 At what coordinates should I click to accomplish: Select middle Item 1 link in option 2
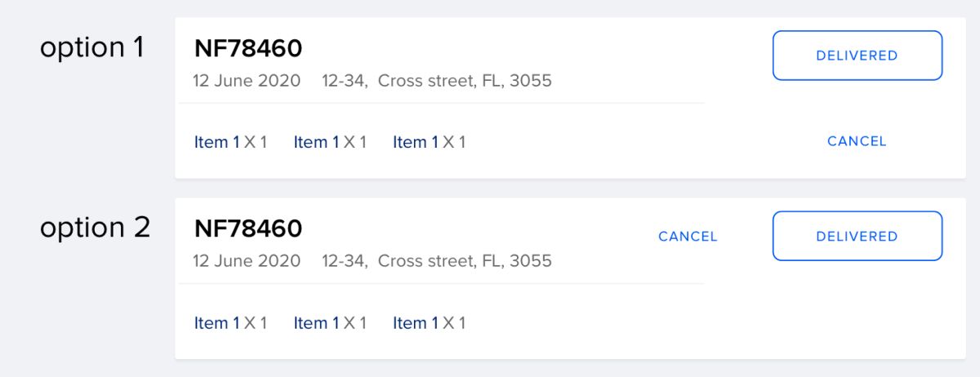tap(316, 323)
